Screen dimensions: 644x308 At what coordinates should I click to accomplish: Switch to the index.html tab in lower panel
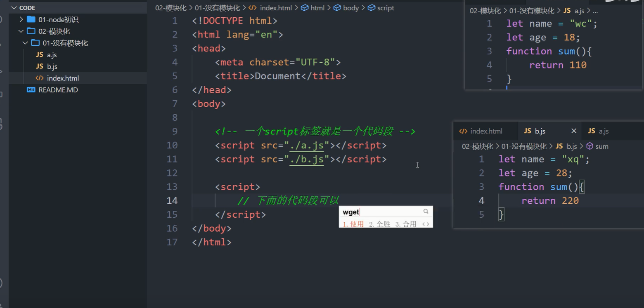pos(486,131)
